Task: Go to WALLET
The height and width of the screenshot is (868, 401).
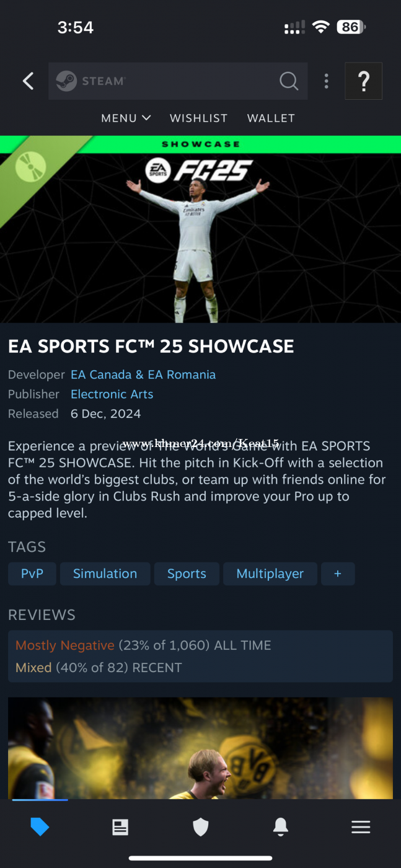Action: click(x=271, y=118)
